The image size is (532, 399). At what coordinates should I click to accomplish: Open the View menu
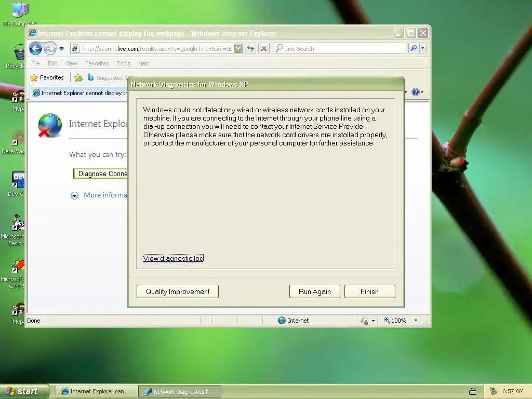71,63
